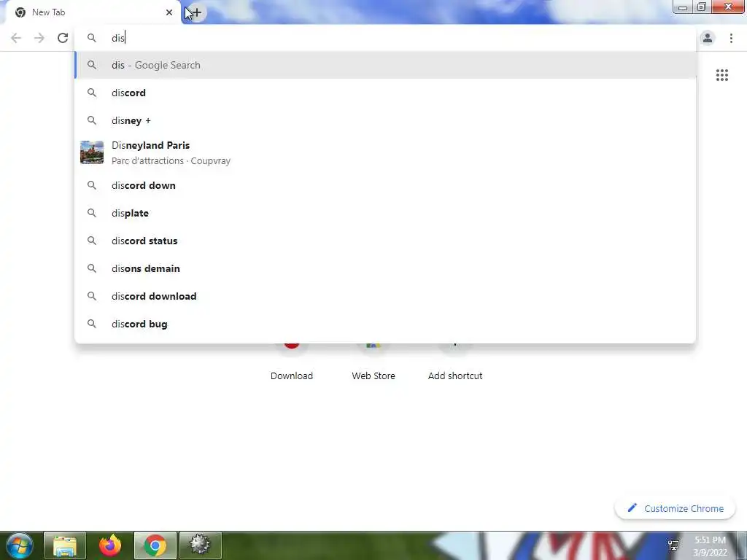This screenshot has width=747, height=560.
Task: Choose the 'discord down' suggestion
Action: coord(385,185)
